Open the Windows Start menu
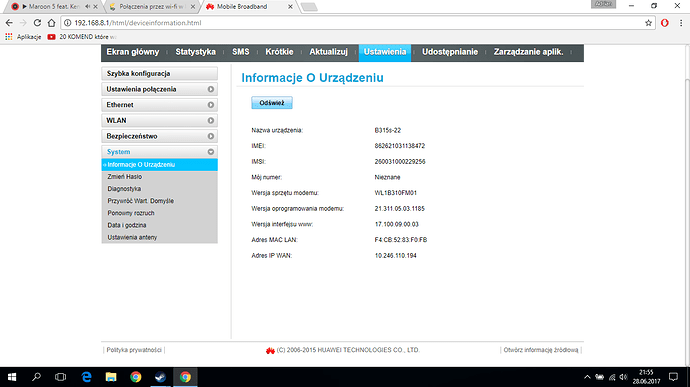Screen dimensions: 690x387 [12, 377]
